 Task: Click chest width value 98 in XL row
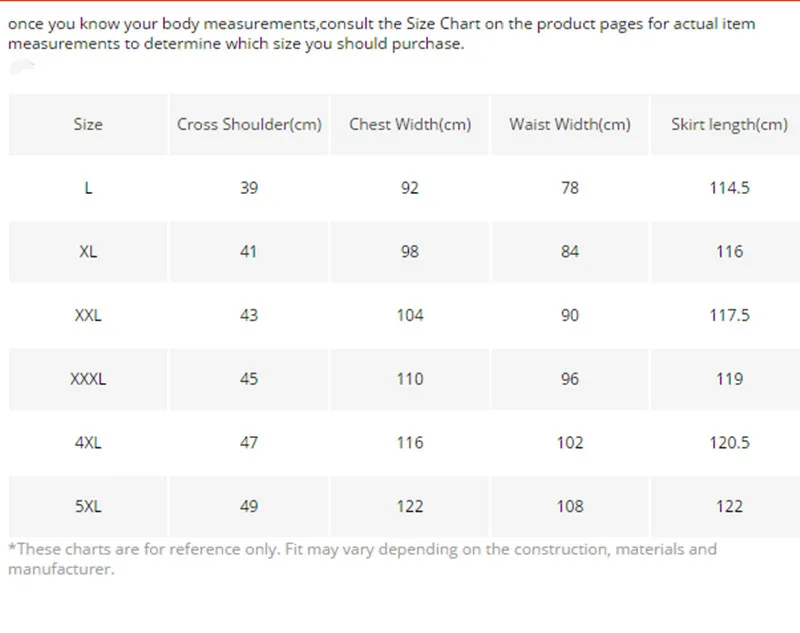click(x=410, y=252)
